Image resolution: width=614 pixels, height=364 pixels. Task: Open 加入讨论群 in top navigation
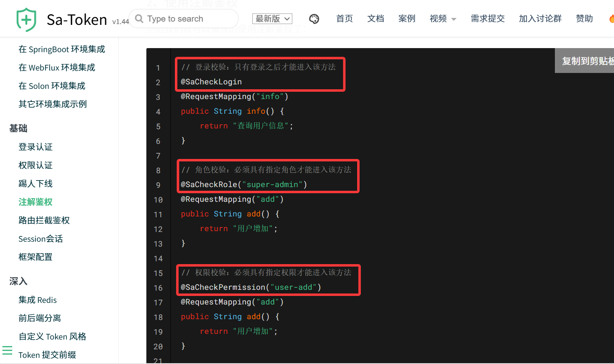coord(540,19)
